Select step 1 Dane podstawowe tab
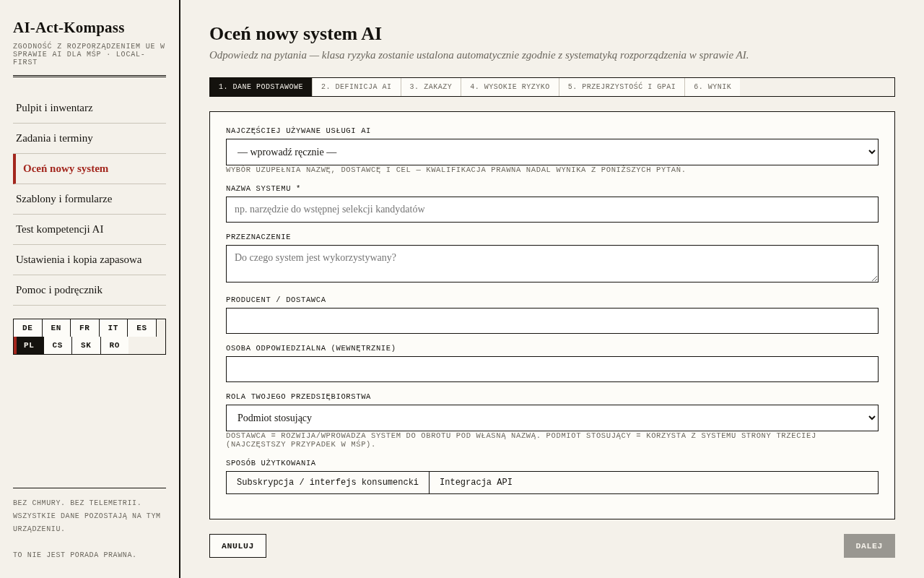This screenshot has height=578, width=924. pyautogui.click(x=261, y=87)
